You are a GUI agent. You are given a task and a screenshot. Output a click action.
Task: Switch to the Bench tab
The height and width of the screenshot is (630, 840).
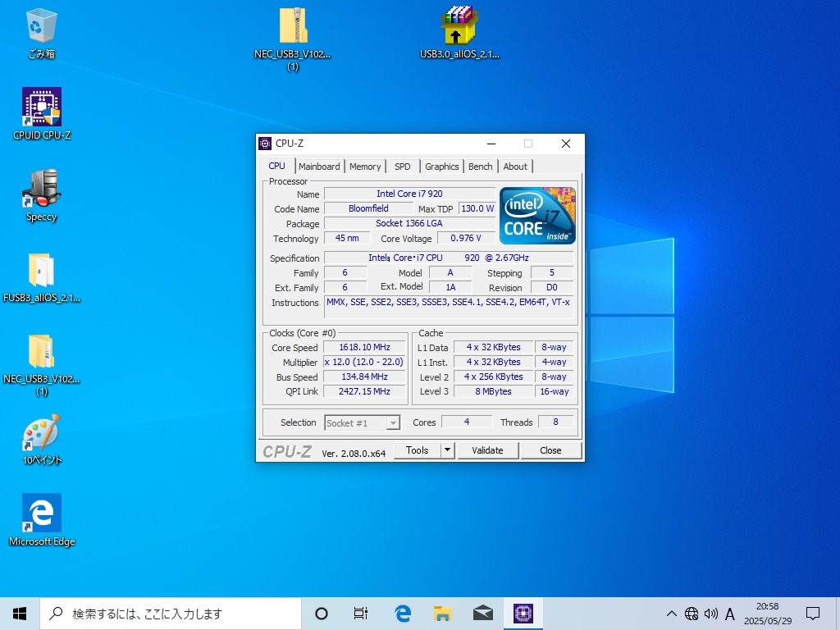pyautogui.click(x=481, y=167)
